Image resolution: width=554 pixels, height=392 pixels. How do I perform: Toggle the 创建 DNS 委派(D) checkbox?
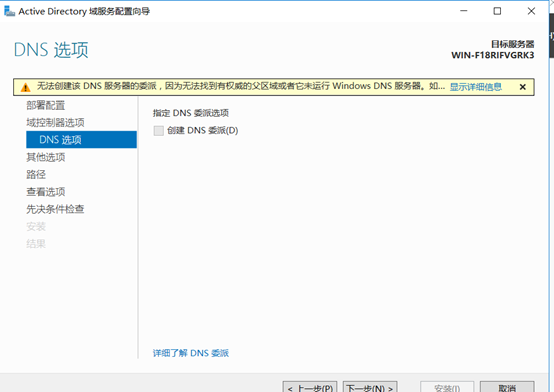click(159, 131)
